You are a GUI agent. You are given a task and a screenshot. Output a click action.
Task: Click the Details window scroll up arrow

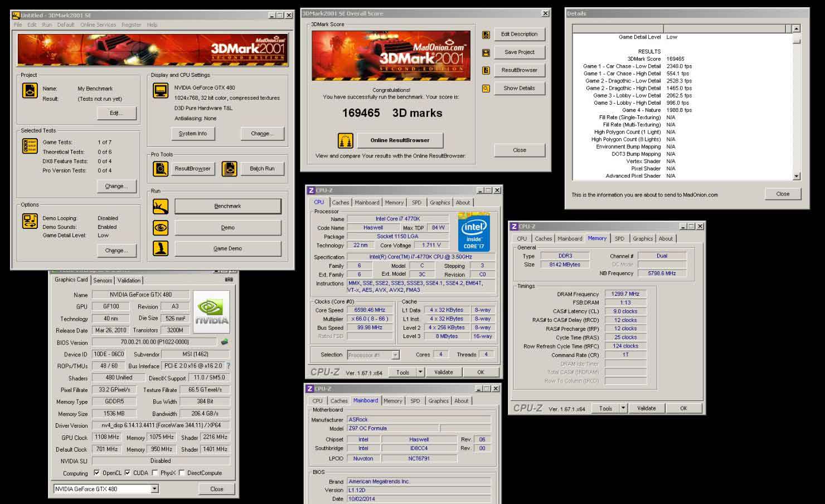click(796, 28)
